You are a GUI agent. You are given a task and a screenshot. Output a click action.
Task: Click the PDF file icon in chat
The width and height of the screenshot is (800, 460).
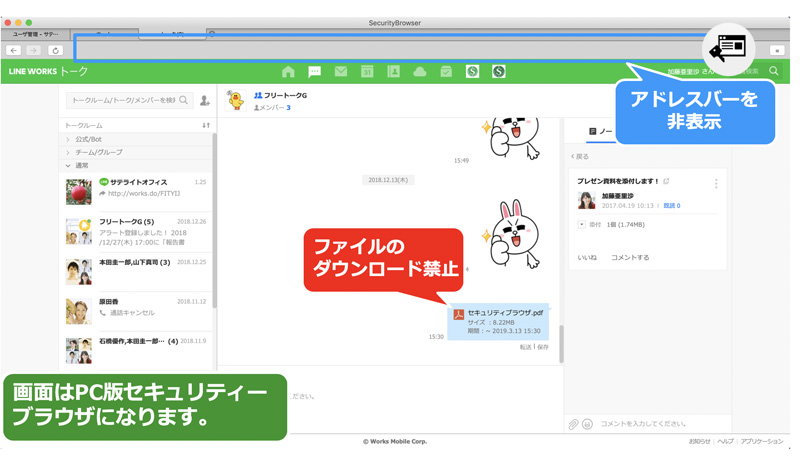[458, 315]
